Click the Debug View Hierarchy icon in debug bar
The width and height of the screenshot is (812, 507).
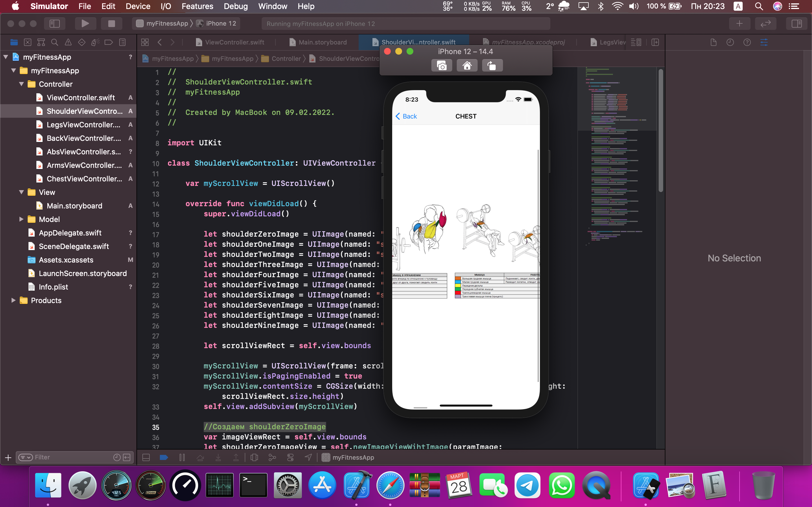255,457
